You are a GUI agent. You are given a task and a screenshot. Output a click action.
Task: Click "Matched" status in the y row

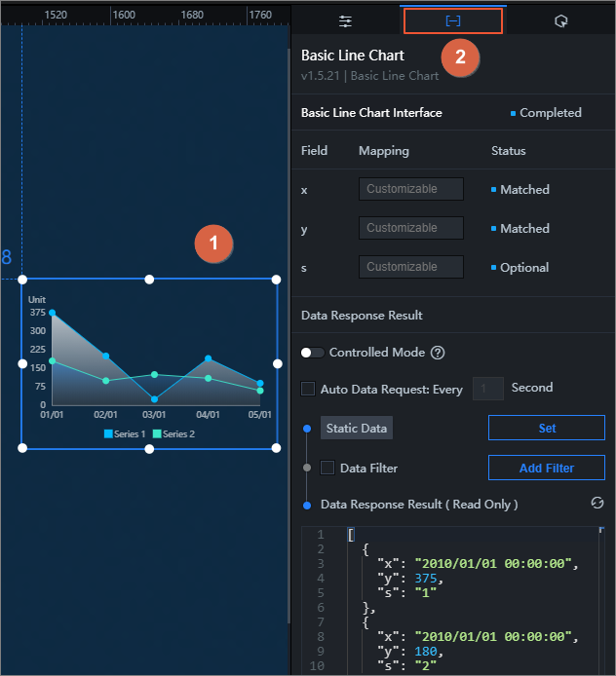click(524, 228)
